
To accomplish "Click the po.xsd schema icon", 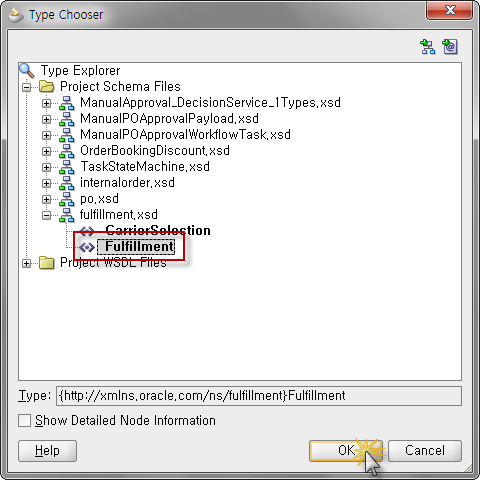I will tap(67, 199).
